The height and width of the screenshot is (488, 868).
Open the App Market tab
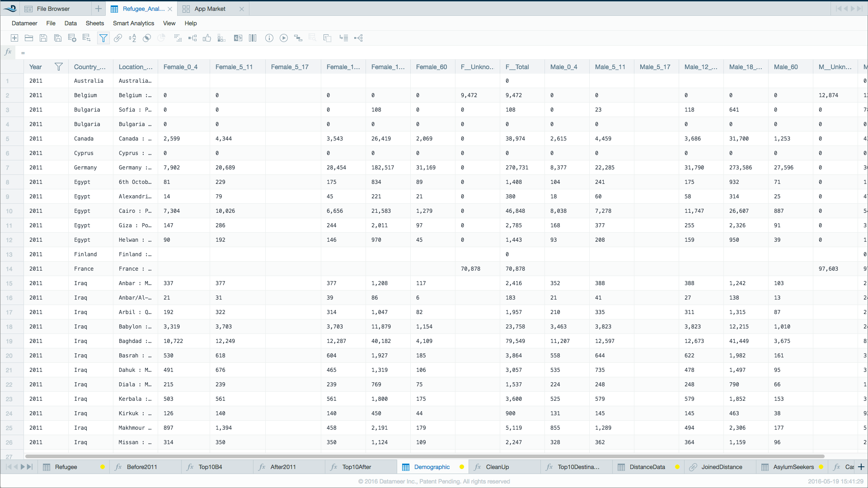tap(210, 9)
